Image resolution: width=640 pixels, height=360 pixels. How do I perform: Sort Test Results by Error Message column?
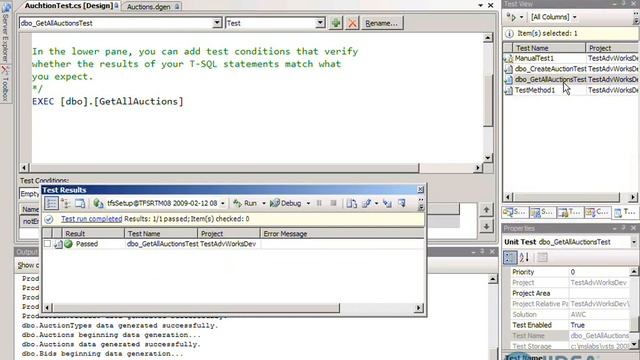click(x=342, y=233)
